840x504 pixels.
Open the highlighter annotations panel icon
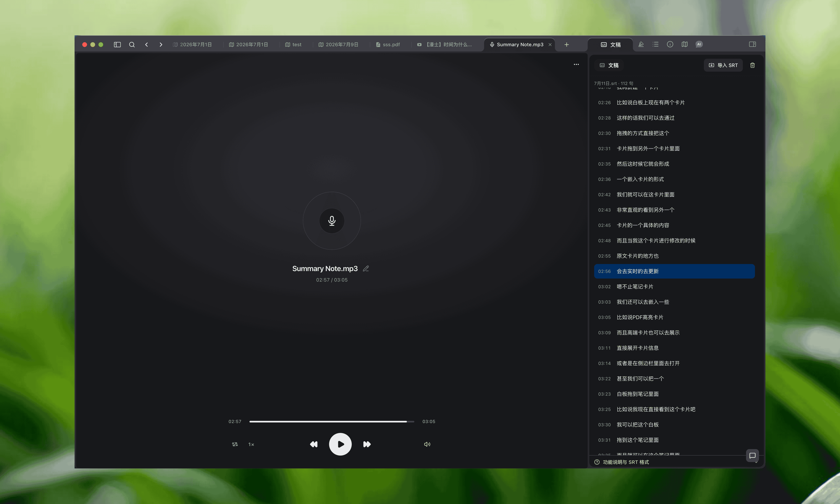[641, 44]
